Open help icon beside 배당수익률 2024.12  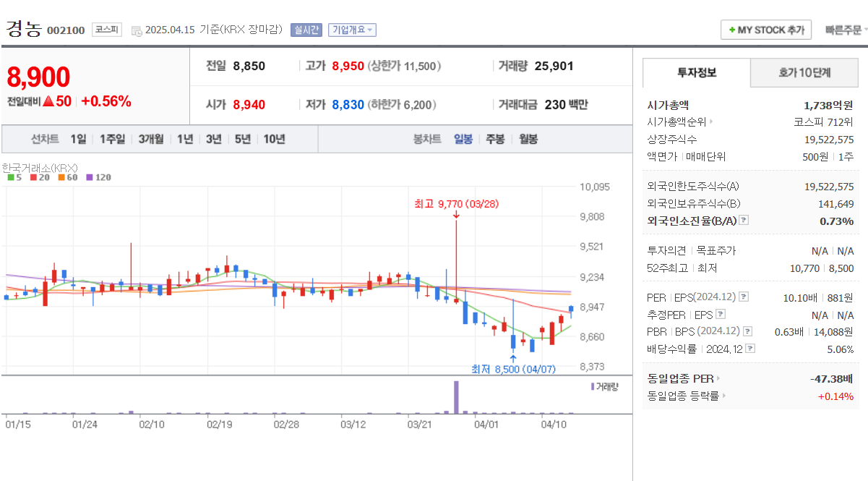[750, 349]
